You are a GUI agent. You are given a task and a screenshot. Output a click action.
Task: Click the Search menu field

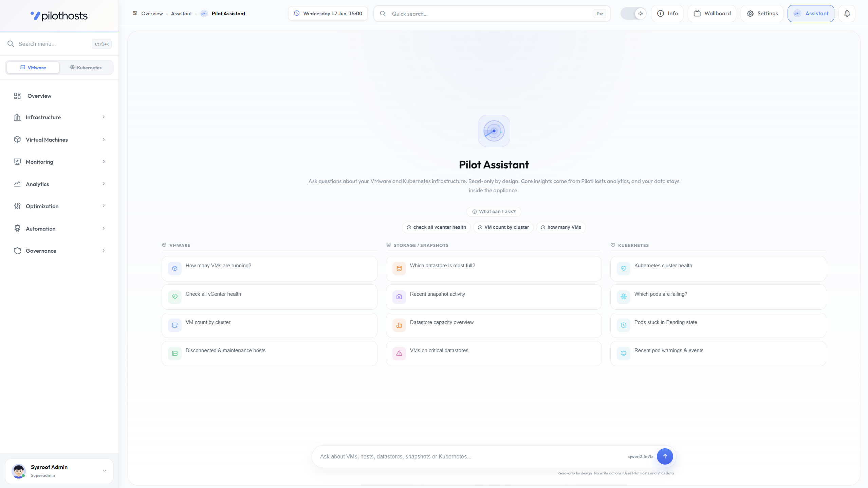click(59, 44)
